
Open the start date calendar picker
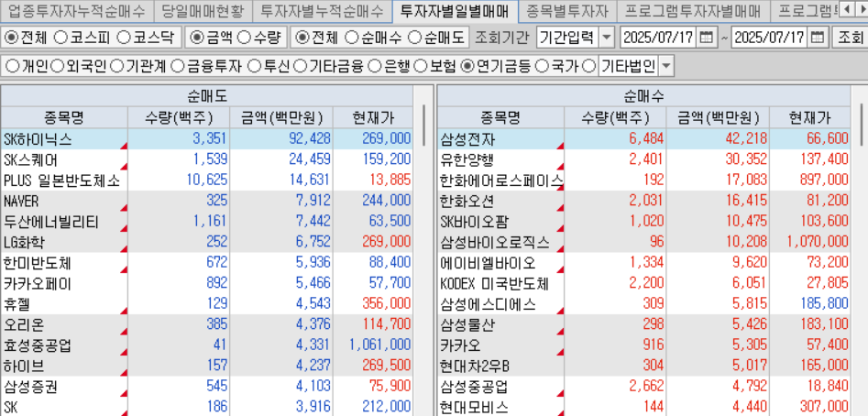[706, 38]
